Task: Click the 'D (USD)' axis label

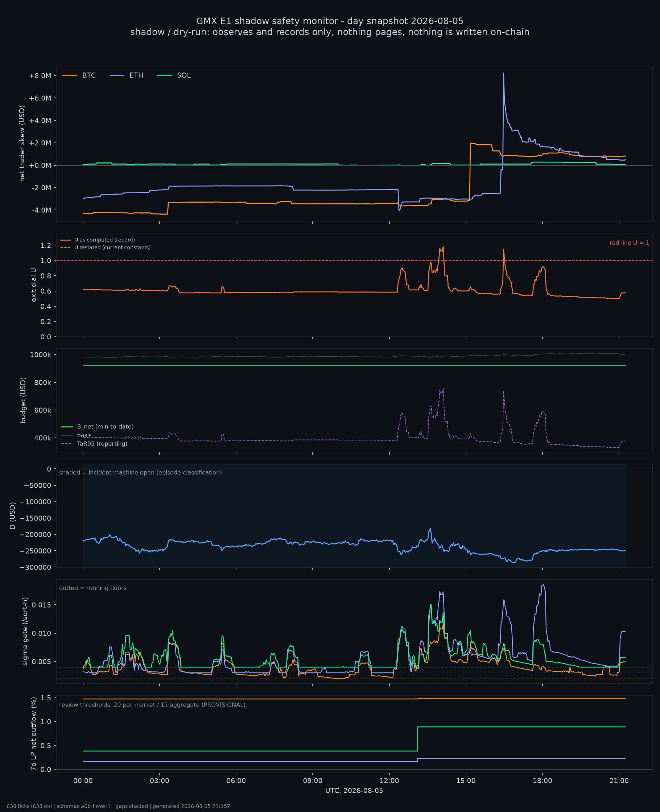Action: pos(13,515)
